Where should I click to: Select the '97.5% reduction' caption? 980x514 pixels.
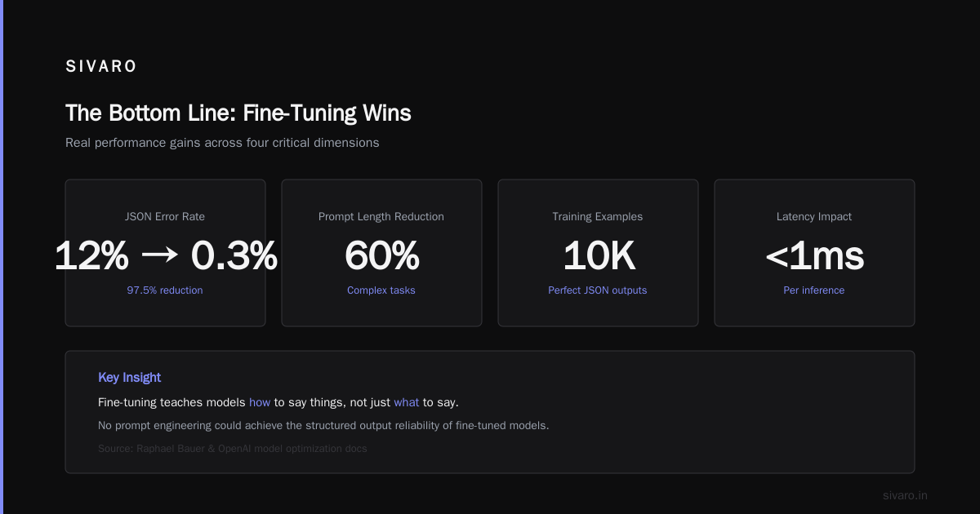(x=165, y=290)
